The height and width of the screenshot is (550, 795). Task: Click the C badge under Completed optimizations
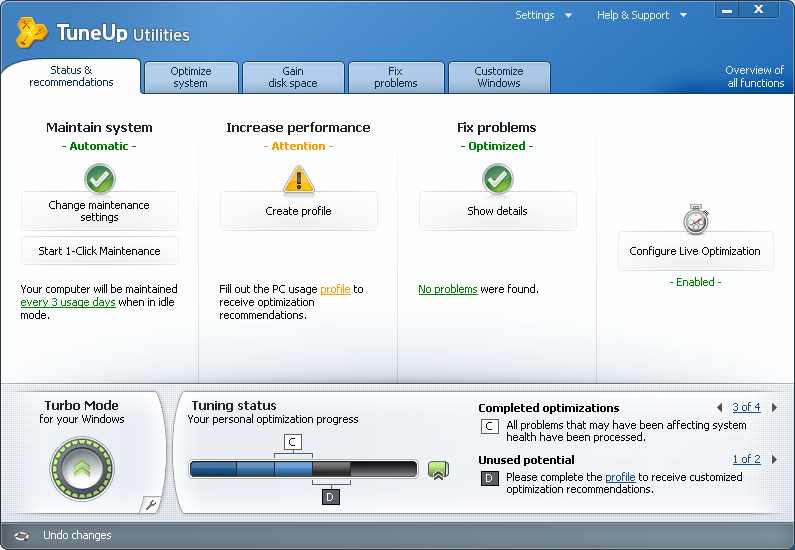tap(489, 426)
